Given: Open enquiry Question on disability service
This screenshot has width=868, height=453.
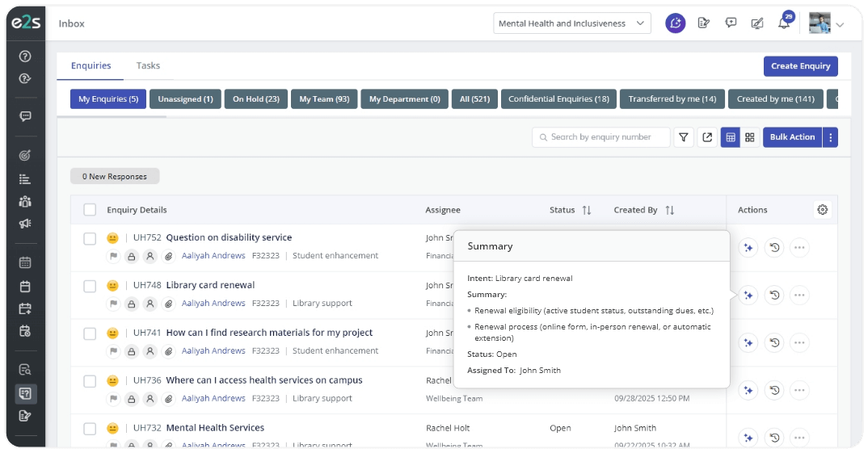Looking at the screenshot, I should 229,237.
